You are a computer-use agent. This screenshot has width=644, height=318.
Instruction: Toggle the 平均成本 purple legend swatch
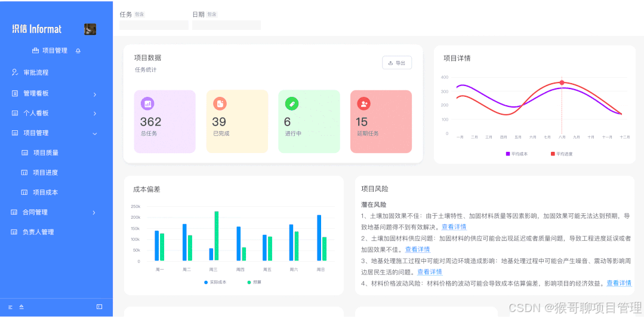pos(508,154)
